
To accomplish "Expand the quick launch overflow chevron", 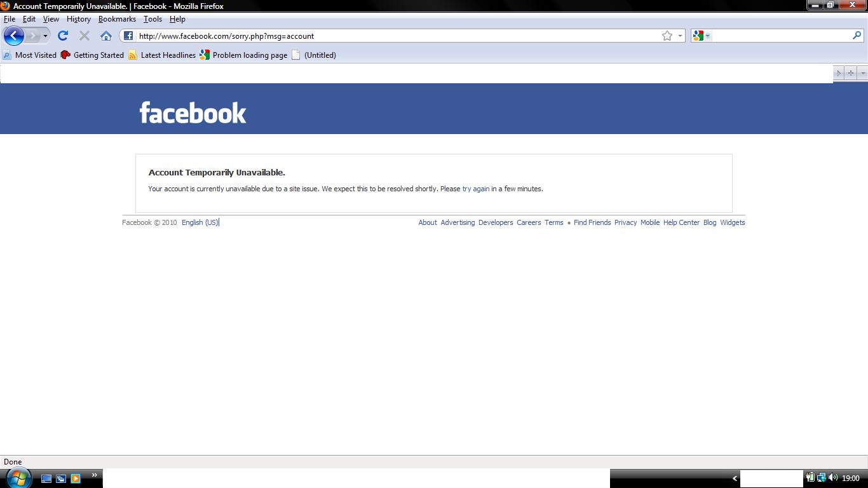I will click(x=95, y=475).
